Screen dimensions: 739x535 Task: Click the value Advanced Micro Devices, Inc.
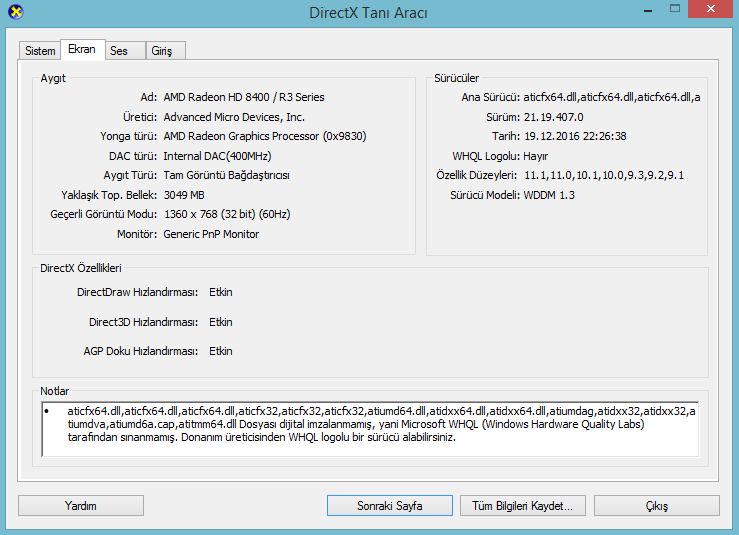tap(234, 117)
